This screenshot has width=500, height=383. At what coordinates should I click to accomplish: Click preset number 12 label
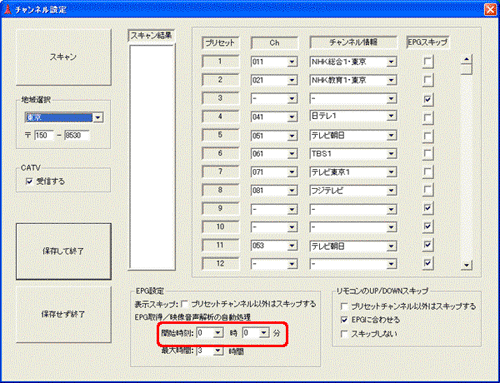point(220,264)
